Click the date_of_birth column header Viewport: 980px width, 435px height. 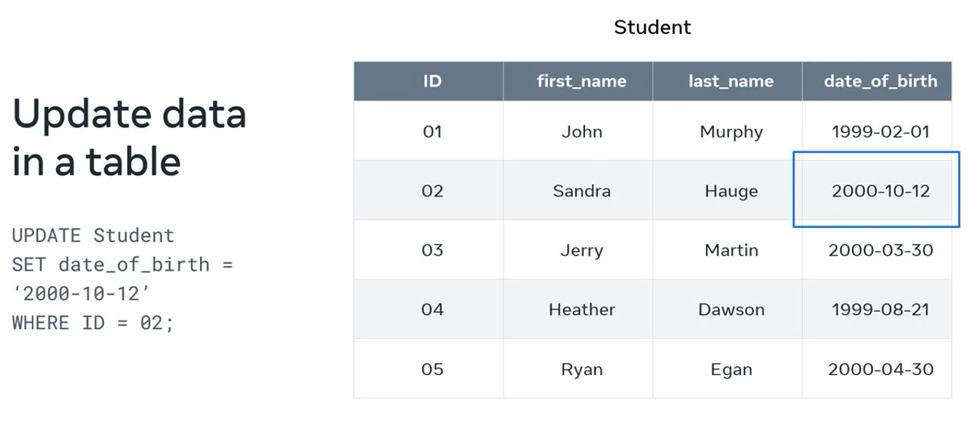click(x=880, y=81)
